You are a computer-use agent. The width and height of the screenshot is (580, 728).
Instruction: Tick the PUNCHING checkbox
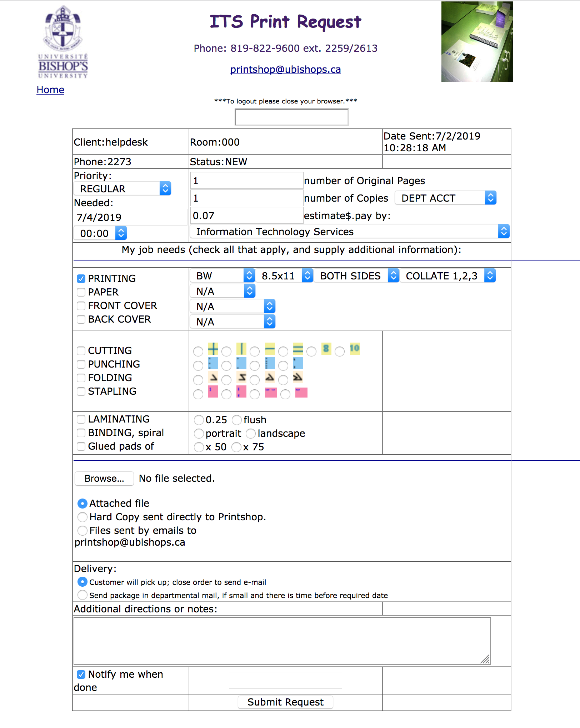point(81,364)
